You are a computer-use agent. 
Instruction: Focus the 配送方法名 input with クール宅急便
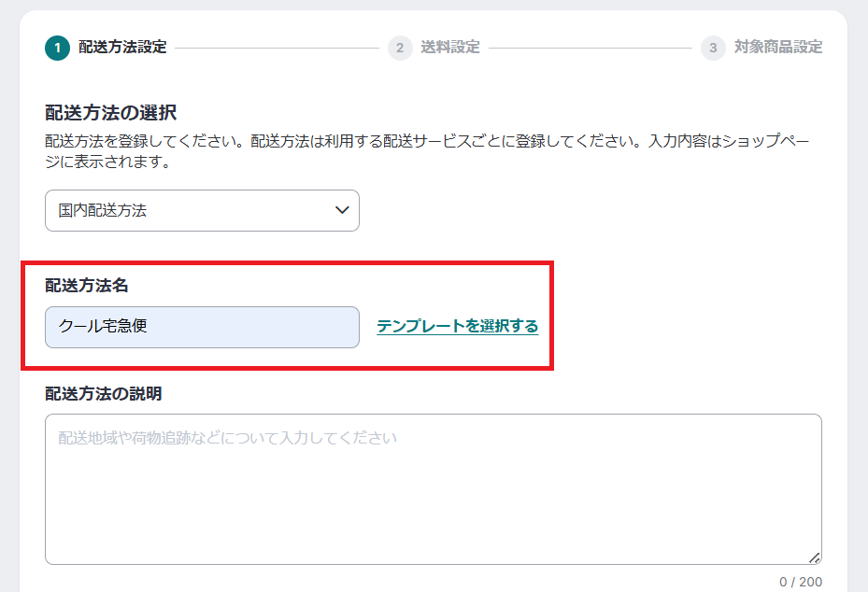tap(202, 327)
